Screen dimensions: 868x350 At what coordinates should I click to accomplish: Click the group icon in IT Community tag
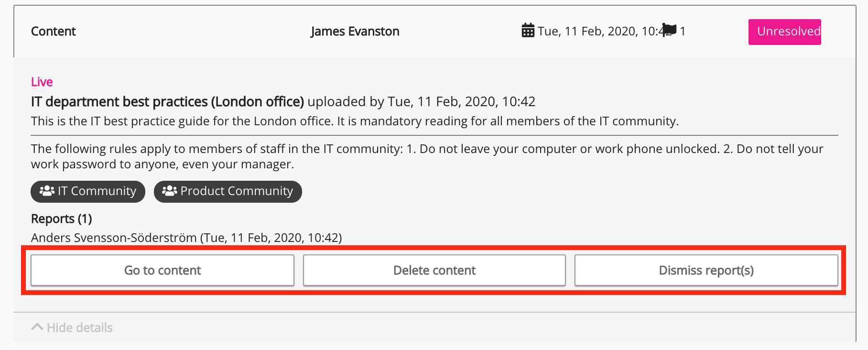coord(47,191)
